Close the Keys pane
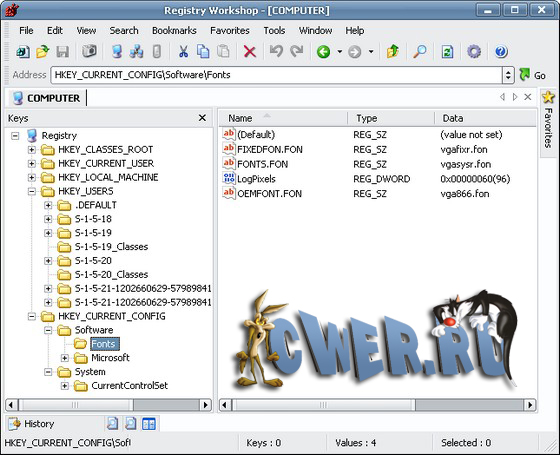The image size is (560, 455). pyautogui.click(x=202, y=118)
